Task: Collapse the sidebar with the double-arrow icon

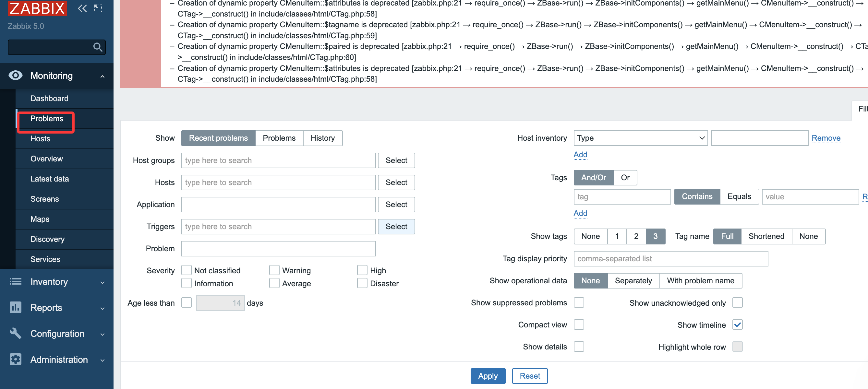Action: pos(82,8)
